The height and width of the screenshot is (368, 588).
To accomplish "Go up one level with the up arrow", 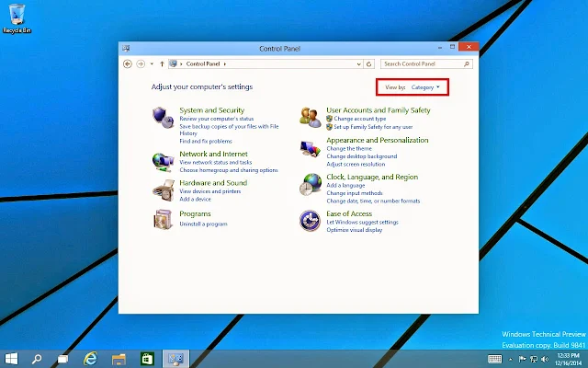I will tap(162, 63).
